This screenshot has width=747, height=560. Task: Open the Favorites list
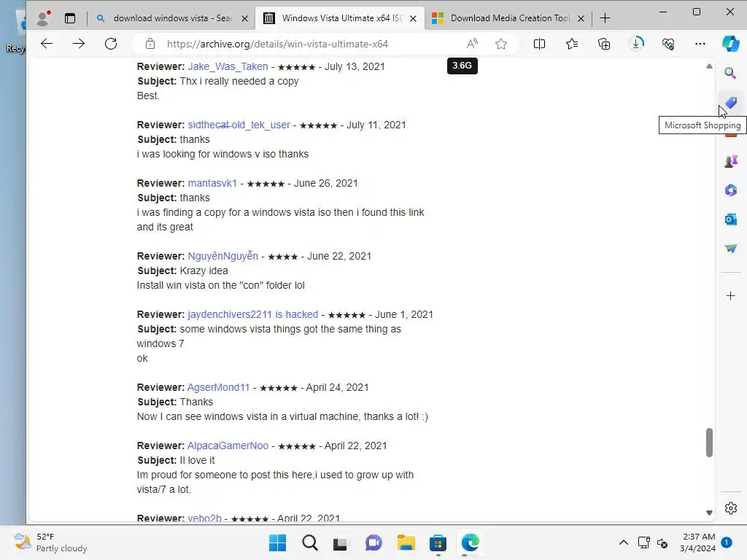(572, 44)
